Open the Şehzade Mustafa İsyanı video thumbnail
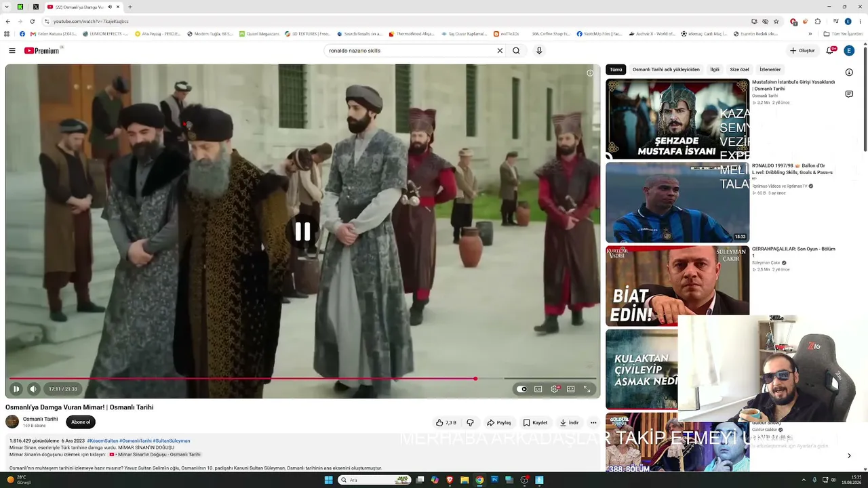Image resolution: width=868 pixels, height=488 pixels. (677, 119)
